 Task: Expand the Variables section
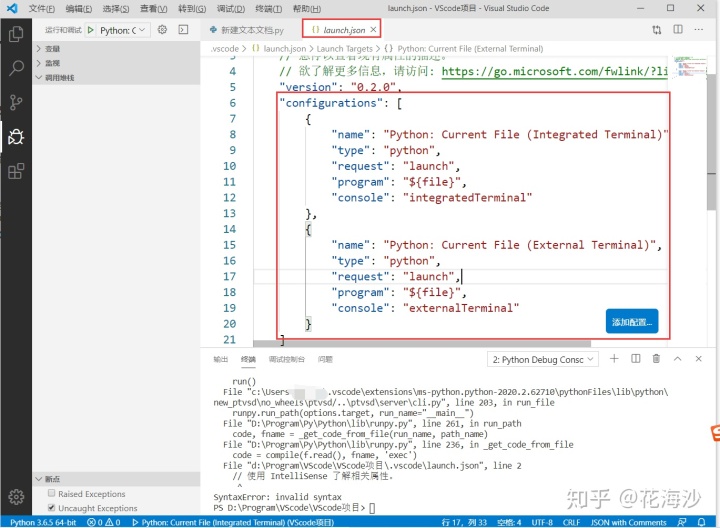point(116,49)
